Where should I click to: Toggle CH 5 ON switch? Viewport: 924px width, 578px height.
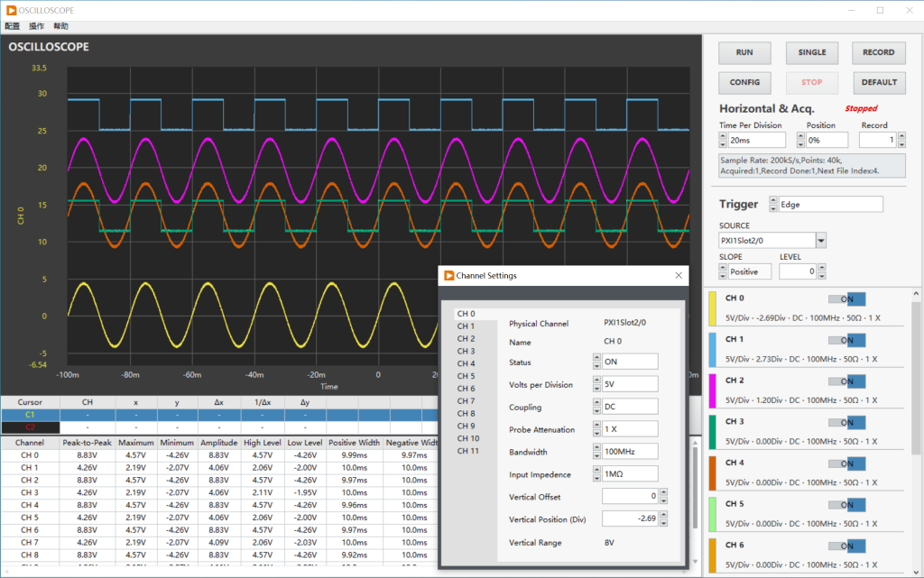(x=846, y=505)
